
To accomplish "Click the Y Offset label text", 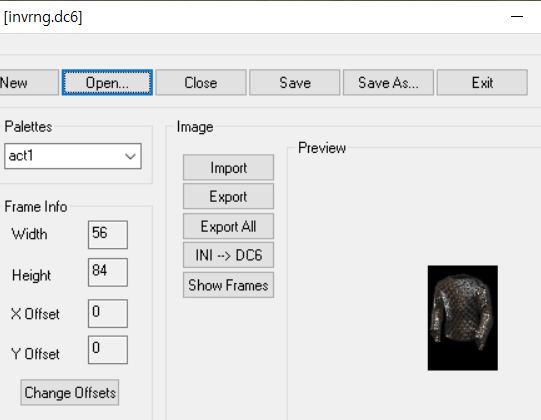I will click(x=35, y=354).
